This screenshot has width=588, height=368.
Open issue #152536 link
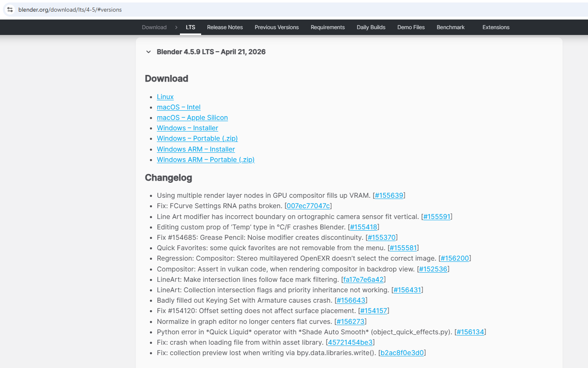tap(433, 269)
